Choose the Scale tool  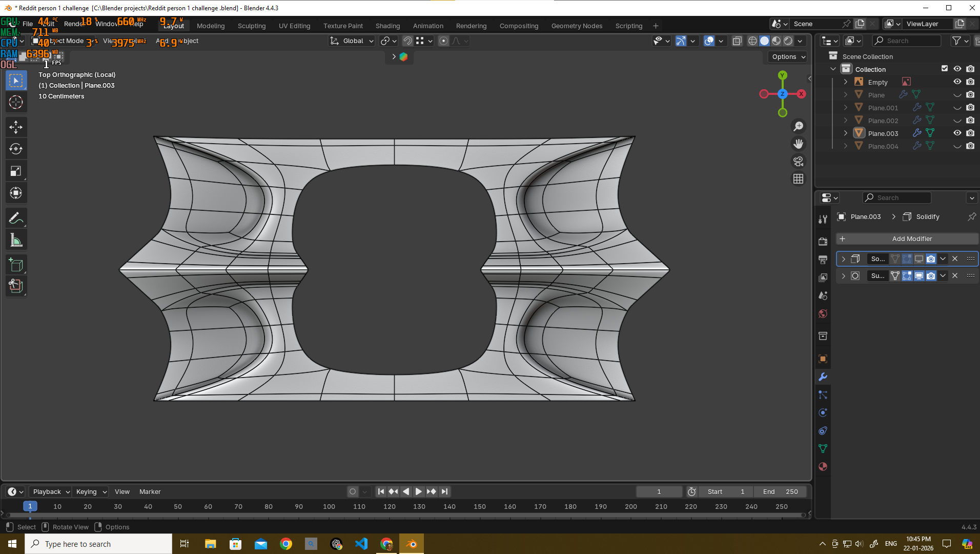click(16, 171)
